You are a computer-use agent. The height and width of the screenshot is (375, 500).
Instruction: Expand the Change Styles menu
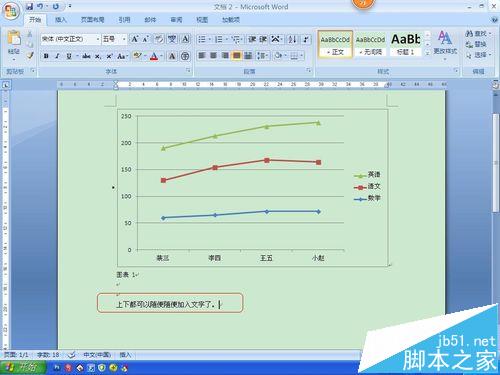445,45
